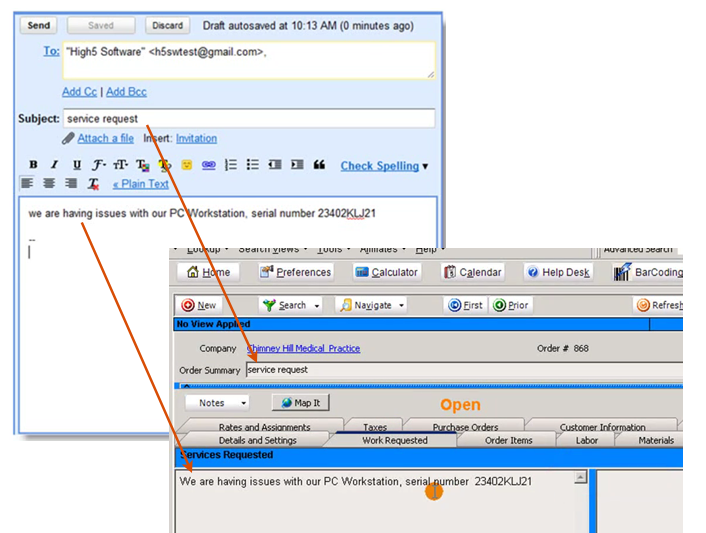The height and width of the screenshot is (533, 706).
Task: Switch to Rates and Assignments tab
Action: tap(264, 427)
